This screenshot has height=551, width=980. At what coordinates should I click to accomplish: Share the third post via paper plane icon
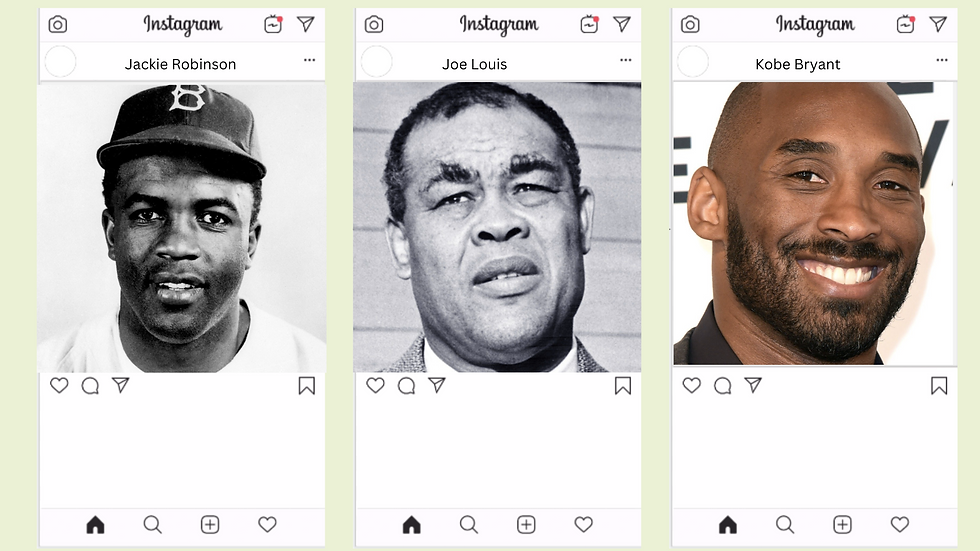pos(753,385)
